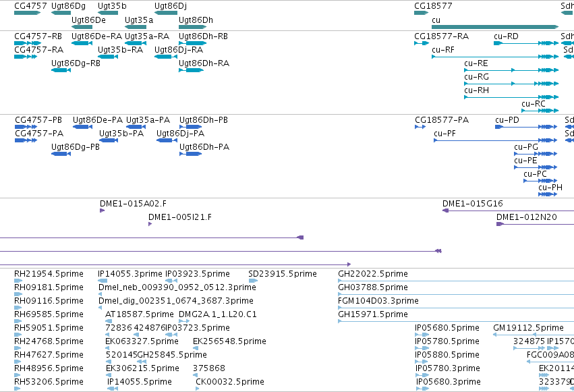The height and width of the screenshot is (392, 574).
Task: Select EST GM19112.5prime
Action: click(x=528, y=329)
